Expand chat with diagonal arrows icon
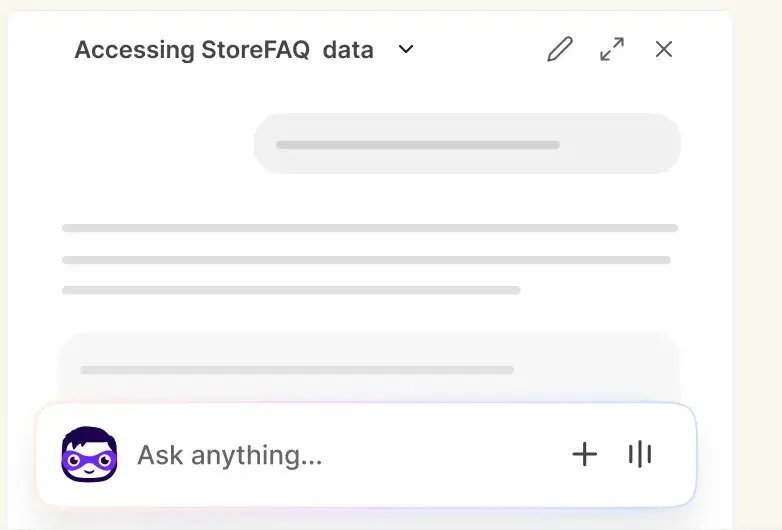 click(612, 49)
